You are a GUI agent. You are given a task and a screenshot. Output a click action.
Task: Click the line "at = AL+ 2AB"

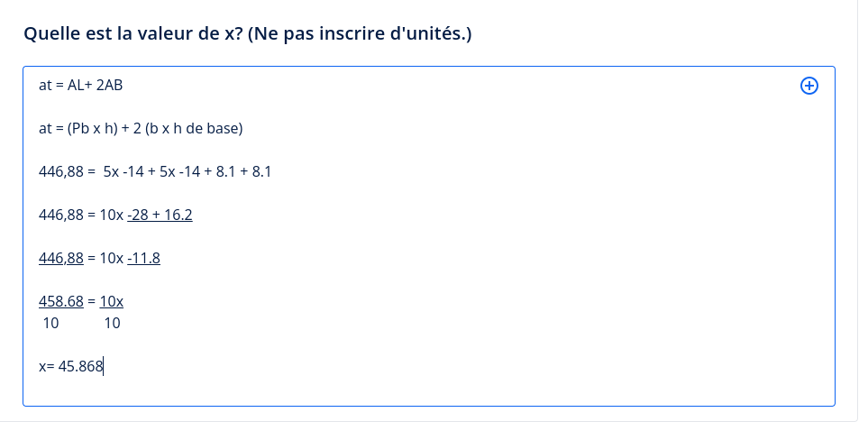80,86
